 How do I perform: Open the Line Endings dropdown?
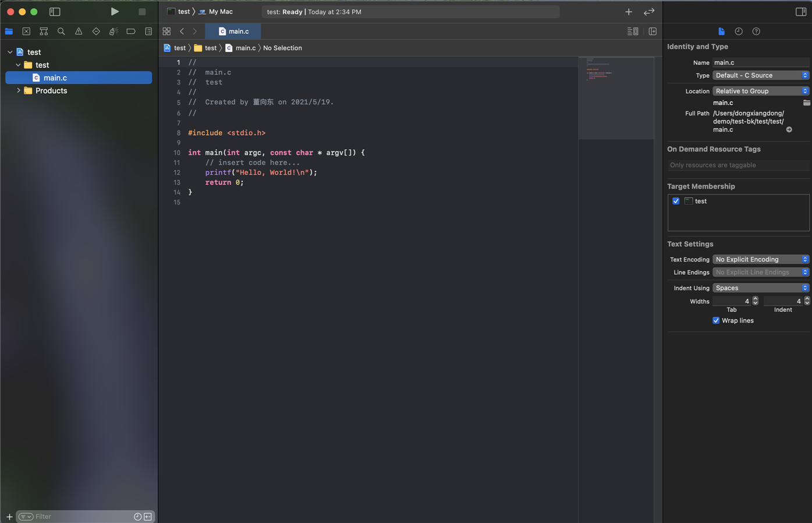761,273
